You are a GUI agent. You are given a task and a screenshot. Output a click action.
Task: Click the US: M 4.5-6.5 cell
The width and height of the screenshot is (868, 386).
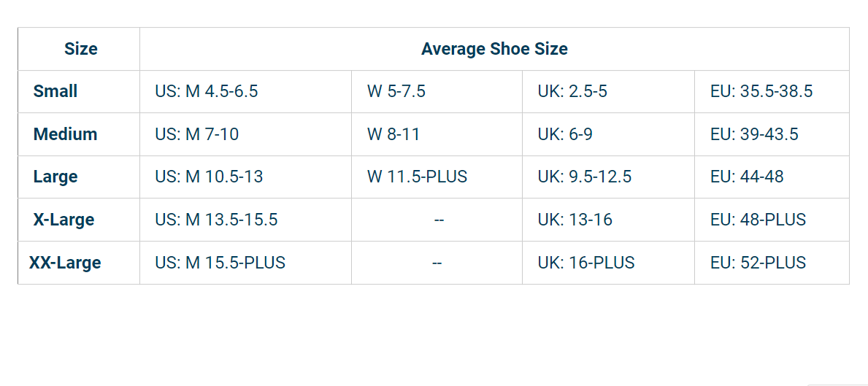click(207, 92)
